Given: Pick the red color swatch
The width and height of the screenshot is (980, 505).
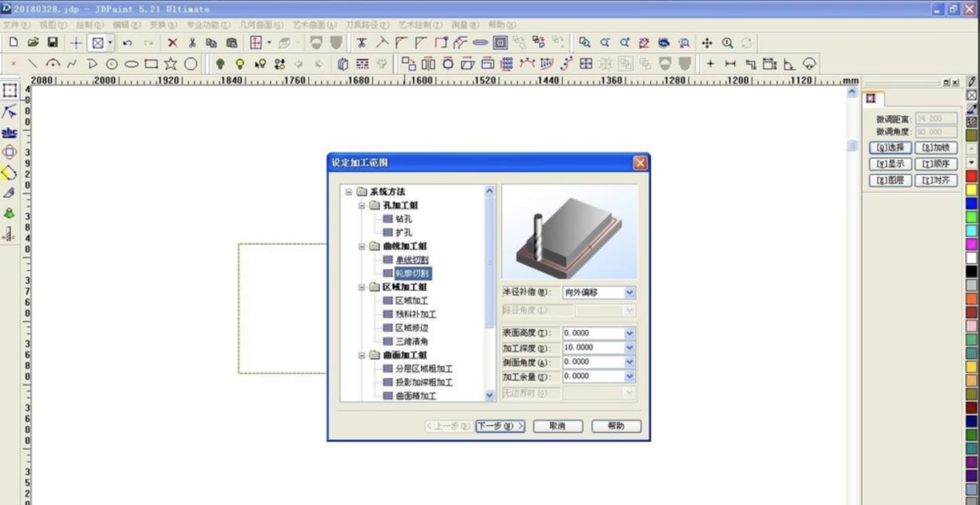Looking at the screenshot, I should [971, 177].
